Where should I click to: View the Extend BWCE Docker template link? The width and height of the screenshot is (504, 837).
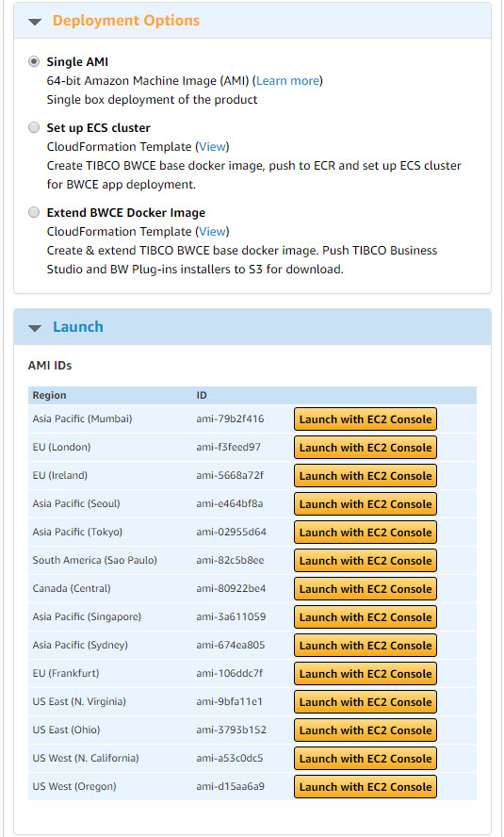[212, 231]
